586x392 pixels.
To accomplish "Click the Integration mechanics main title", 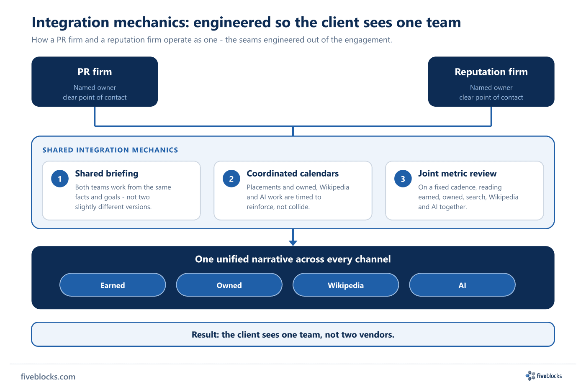I will click(246, 22).
